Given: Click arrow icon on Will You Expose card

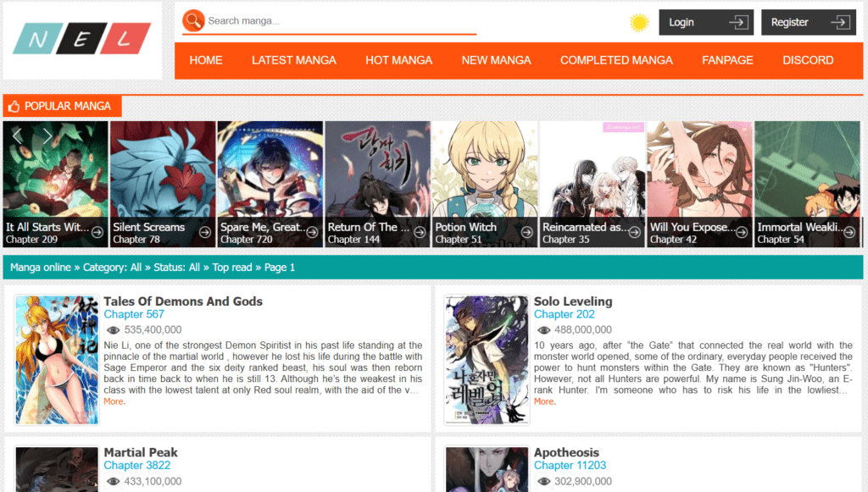Looking at the screenshot, I should click(x=742, y=232).
